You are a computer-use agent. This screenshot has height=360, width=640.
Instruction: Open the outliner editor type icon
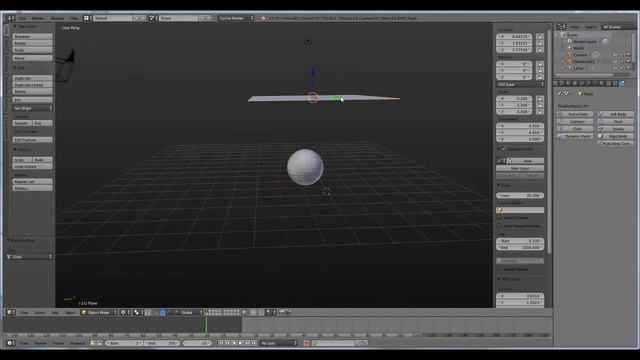pos(562,27)
